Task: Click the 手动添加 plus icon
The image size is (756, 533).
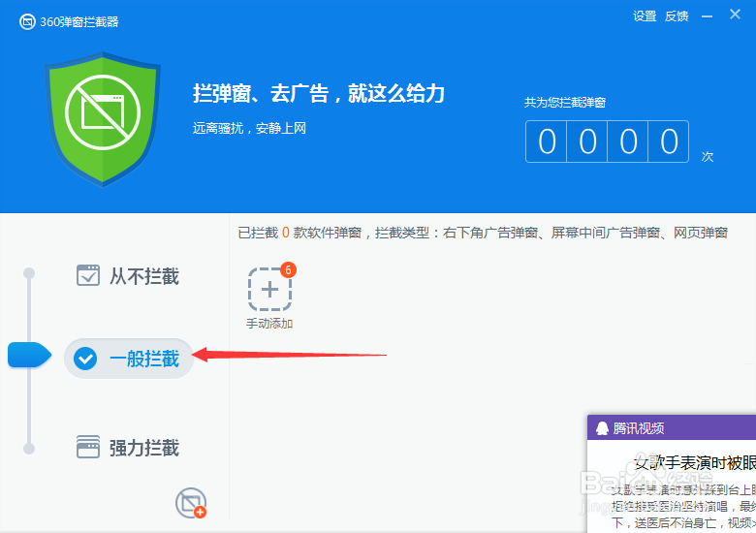Action: point(269,290)
